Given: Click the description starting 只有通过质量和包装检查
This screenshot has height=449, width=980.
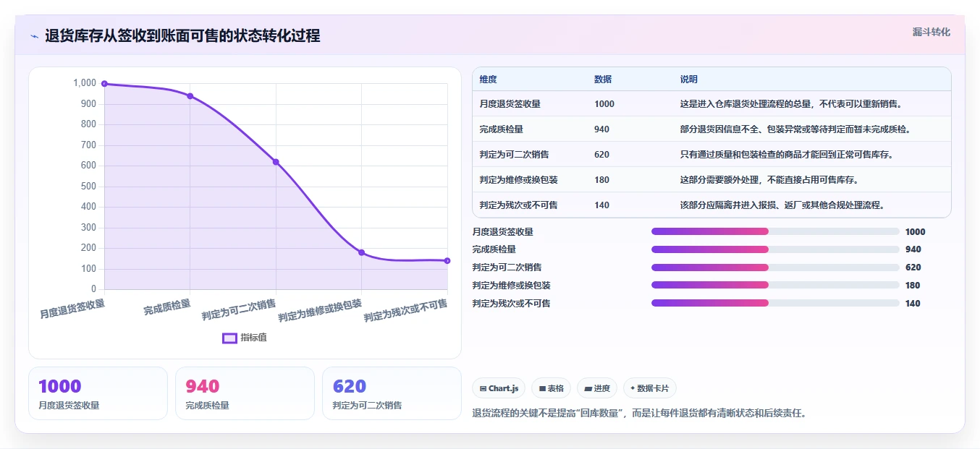Looking at the screenshot, I should point(786,155).
